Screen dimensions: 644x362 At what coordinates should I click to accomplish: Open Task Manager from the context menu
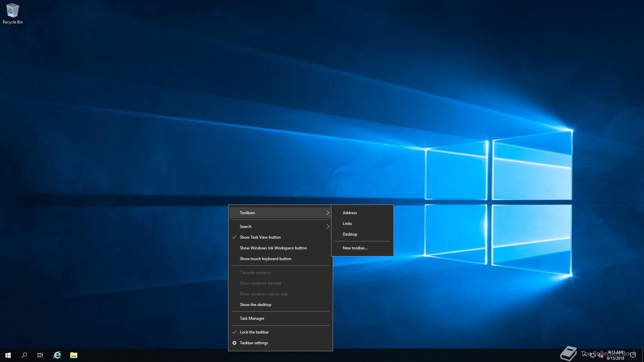pyautogui.click(x=280, y=318)
